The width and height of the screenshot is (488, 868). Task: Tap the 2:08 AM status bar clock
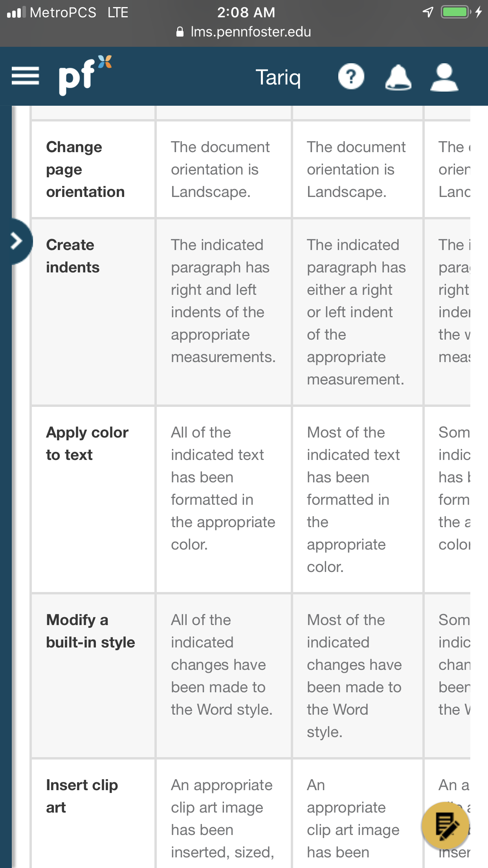click(x=246, y=12)
